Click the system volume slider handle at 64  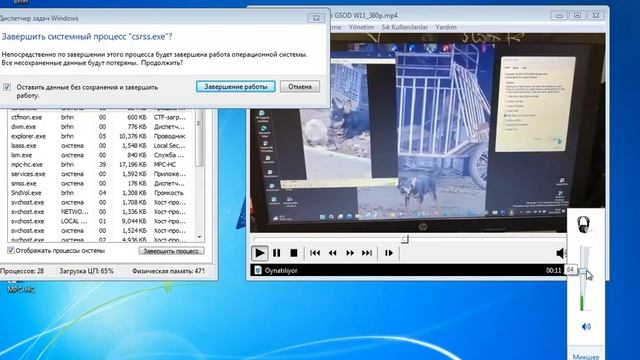[x=584, y=270]
